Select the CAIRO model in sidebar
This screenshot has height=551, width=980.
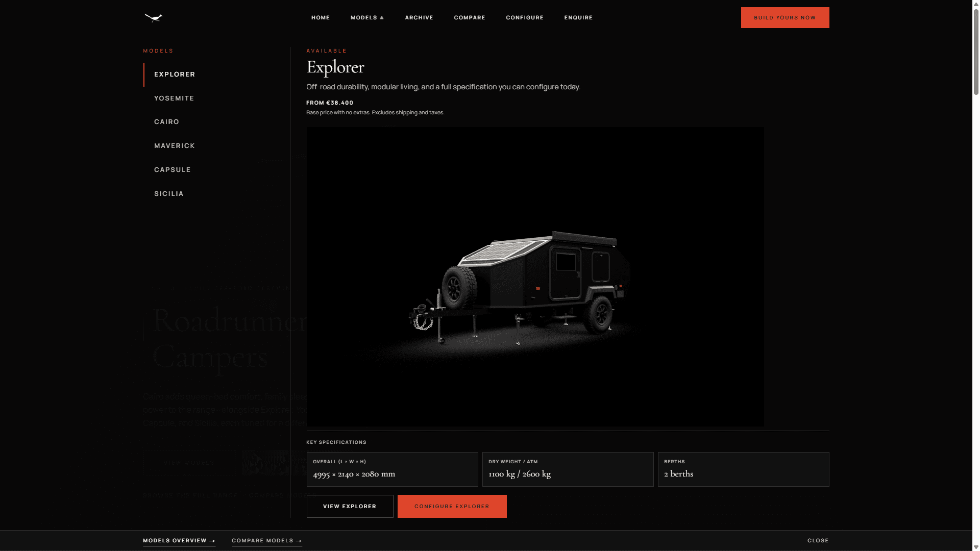tap(166, 121)
